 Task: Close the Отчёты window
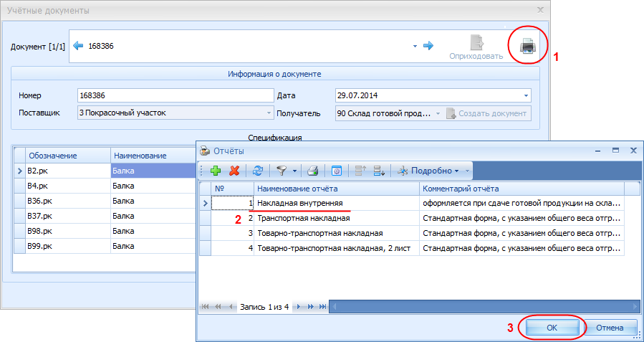(x=633, y=151)
